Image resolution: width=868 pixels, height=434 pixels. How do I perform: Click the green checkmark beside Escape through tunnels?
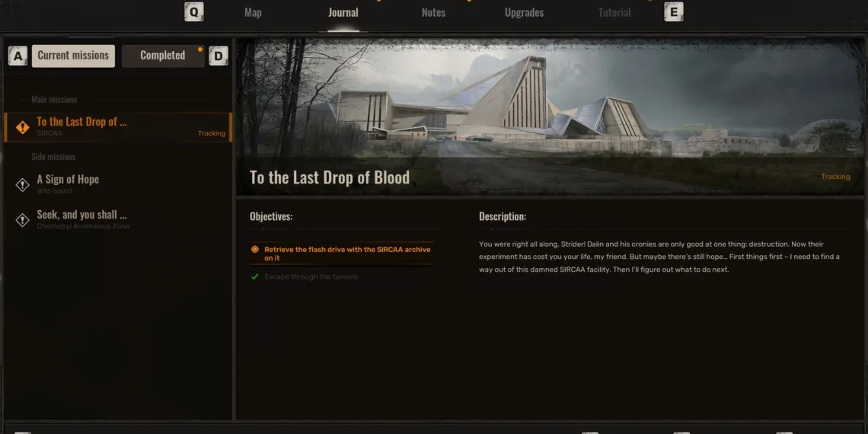tap(254, 277)
